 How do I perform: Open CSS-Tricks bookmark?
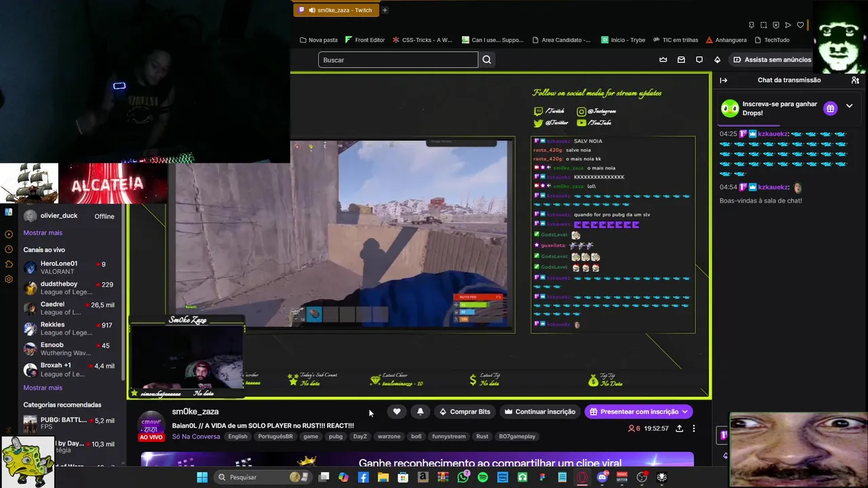pyautogui.click(x=422, y=40)
